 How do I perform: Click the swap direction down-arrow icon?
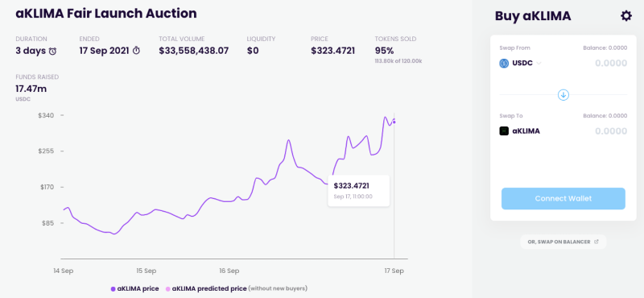(563, 95)
